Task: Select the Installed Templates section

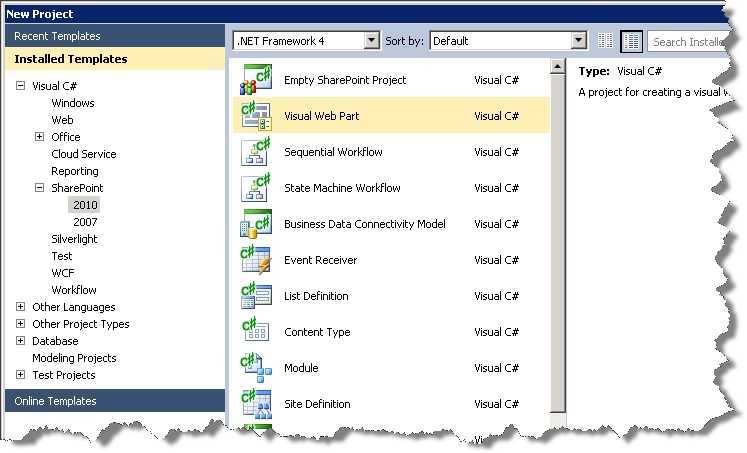Action: pos(115,59)
